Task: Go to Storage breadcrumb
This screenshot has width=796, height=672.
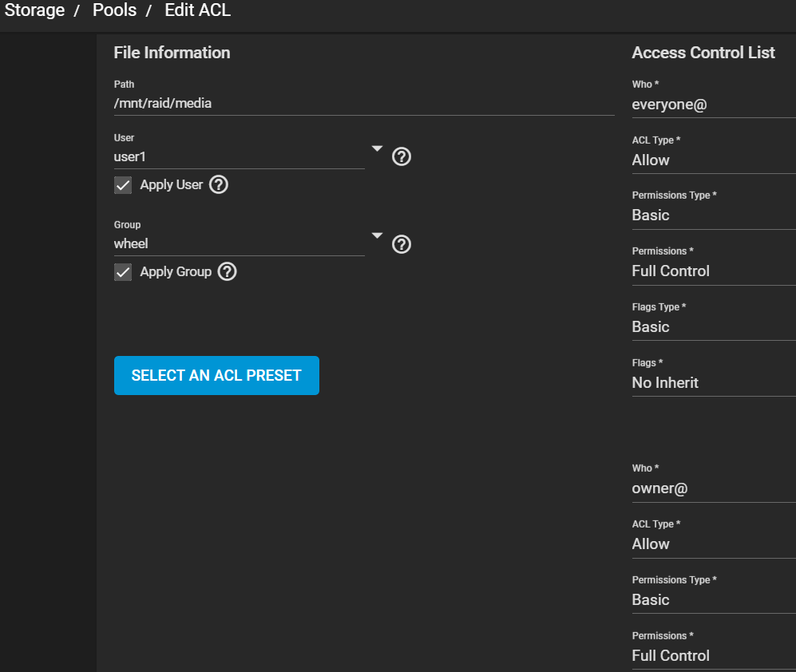Action: [34, 10]
